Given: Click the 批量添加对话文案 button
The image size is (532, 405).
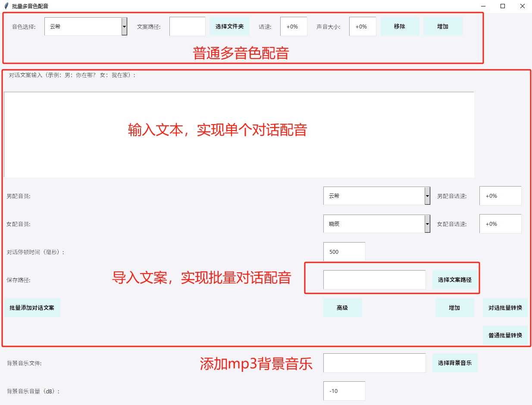Looking at the screenshot, I should tap(32, 308).
